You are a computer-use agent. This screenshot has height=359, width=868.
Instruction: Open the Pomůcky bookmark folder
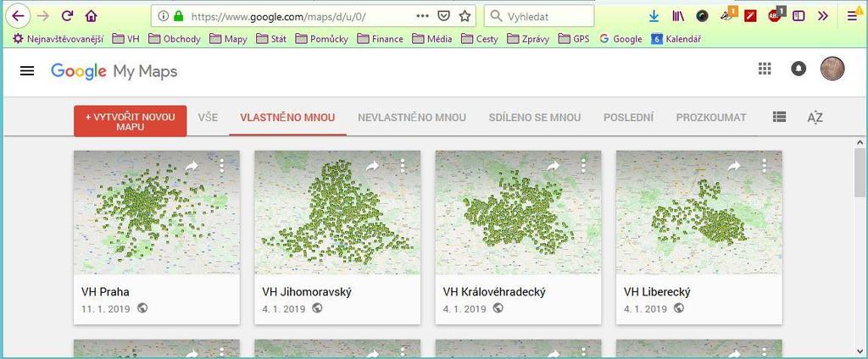tap(321, 39)
